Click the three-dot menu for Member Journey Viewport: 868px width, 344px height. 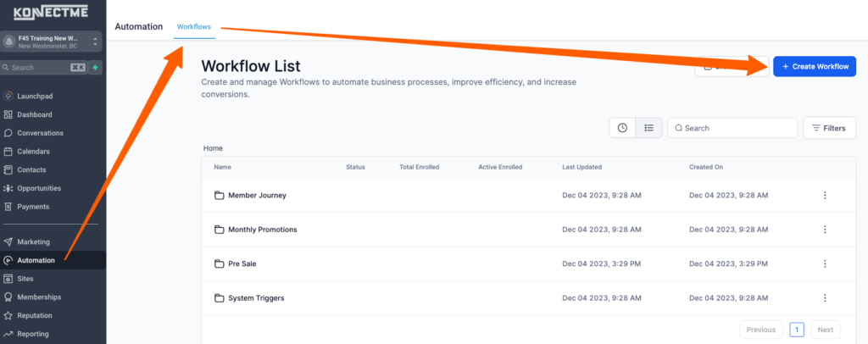tap(825, 196)
